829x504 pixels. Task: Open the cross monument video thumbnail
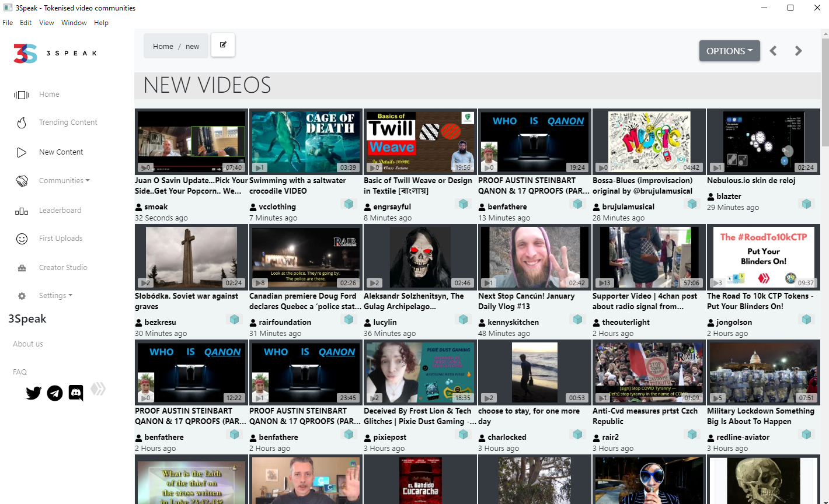pyautogui.click(x=191, y=258)
